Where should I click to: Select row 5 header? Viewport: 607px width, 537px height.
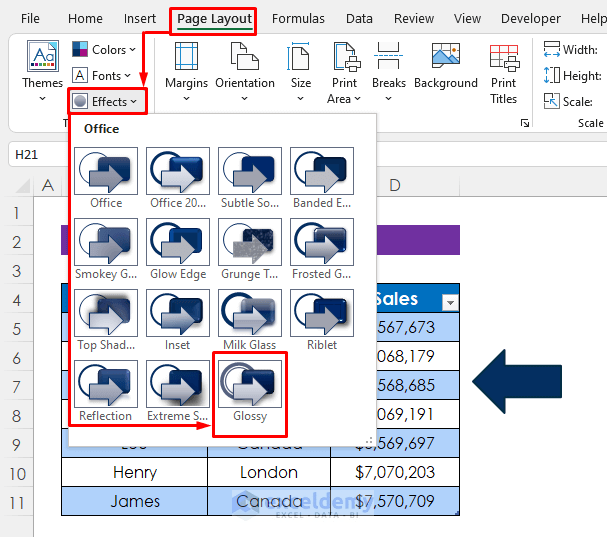click(16, 329)
